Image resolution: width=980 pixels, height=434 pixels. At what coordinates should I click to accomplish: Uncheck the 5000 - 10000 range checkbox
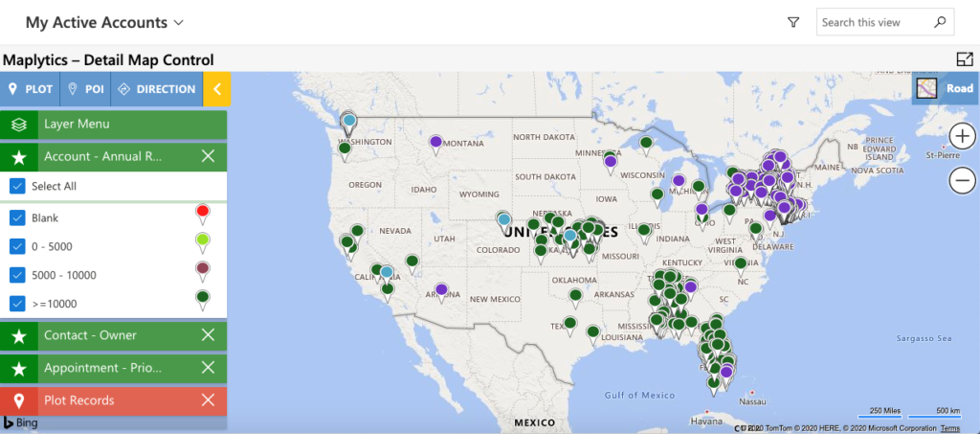pos(17,275)
